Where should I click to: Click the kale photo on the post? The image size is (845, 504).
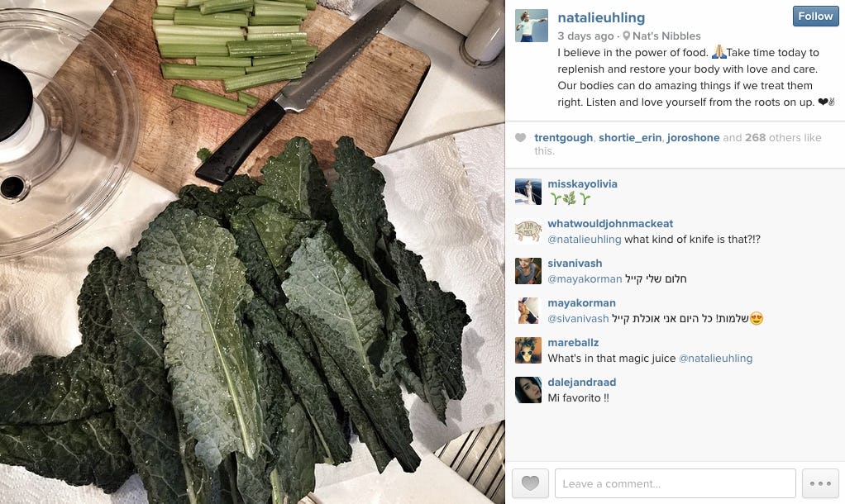point(252,252)
